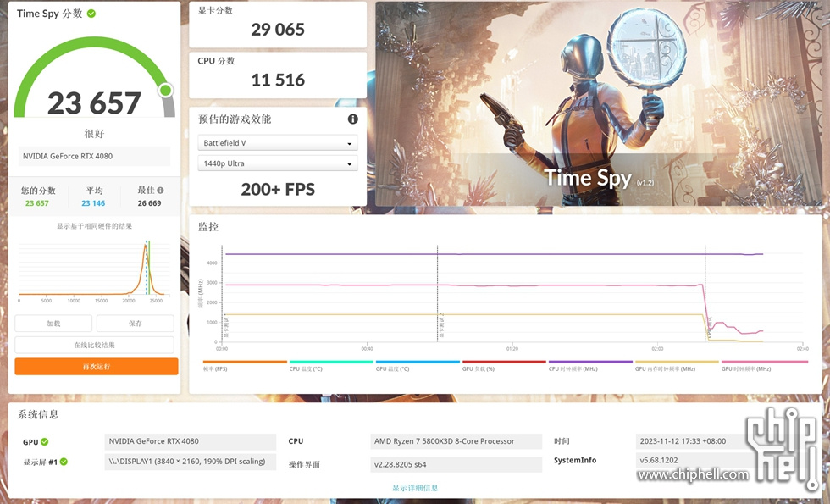Screen dimensions: 830x504
Task: Toggle the red GPU 负载 (%) legend entry
Action: coord(504,366)
